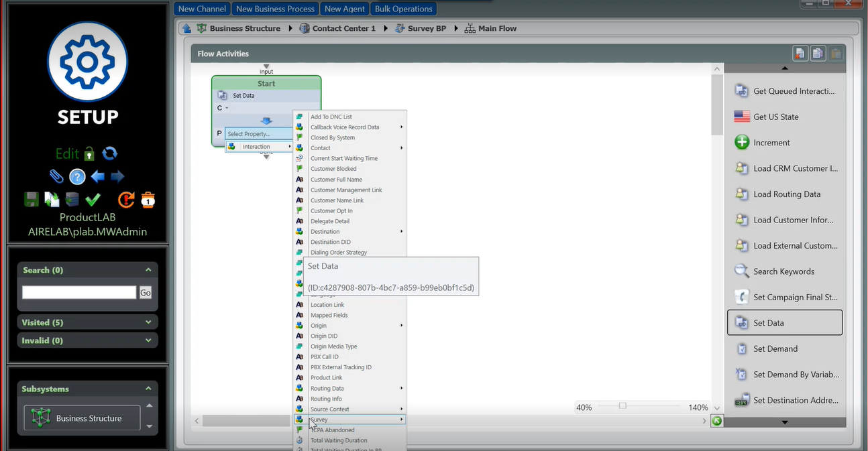
Task: Click Contact Center 1 in breadcrumb
Action: click(x=343, y=29)
